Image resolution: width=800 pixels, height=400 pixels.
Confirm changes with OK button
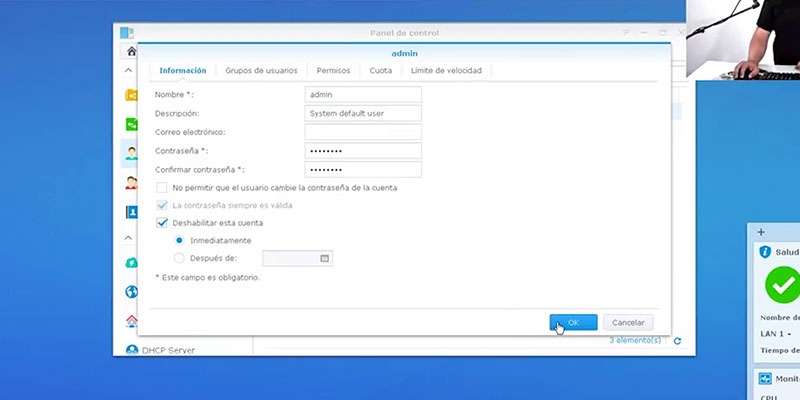click(x=573, y=322)
